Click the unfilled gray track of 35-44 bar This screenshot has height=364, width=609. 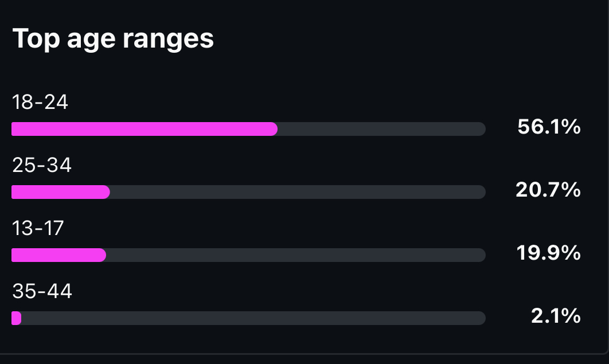(253, 318)
